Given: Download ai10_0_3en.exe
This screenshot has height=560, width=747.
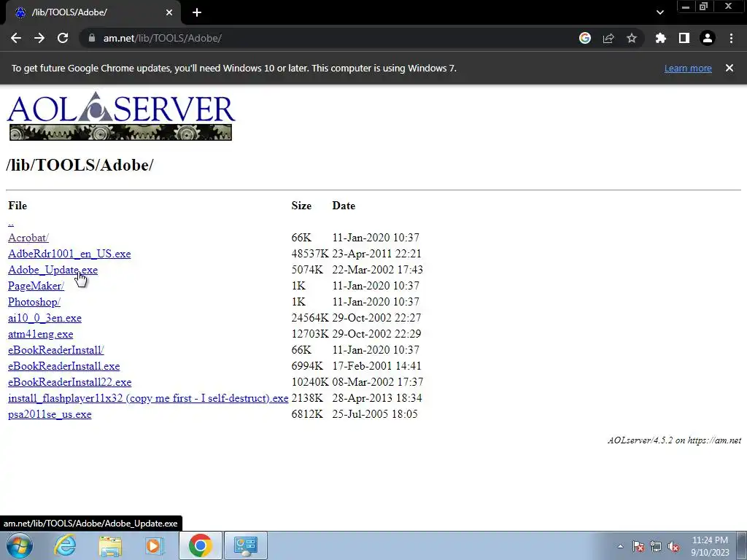Looking at the screenshot, I should pos(44,318).
